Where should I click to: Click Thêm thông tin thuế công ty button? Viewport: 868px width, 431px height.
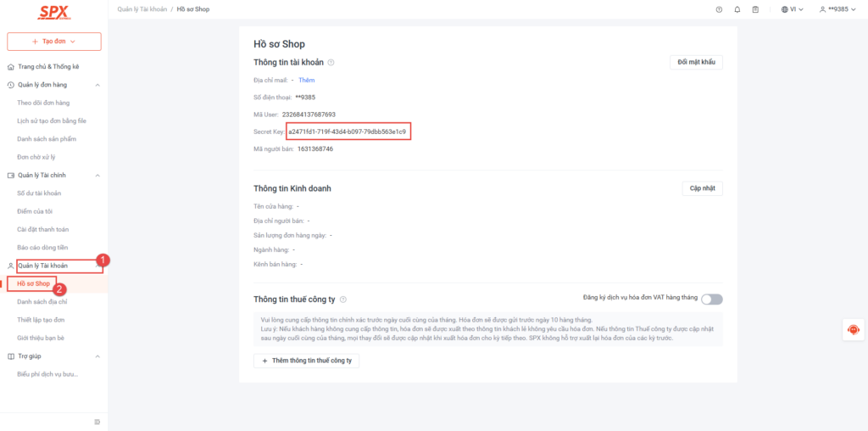point(307,361)
